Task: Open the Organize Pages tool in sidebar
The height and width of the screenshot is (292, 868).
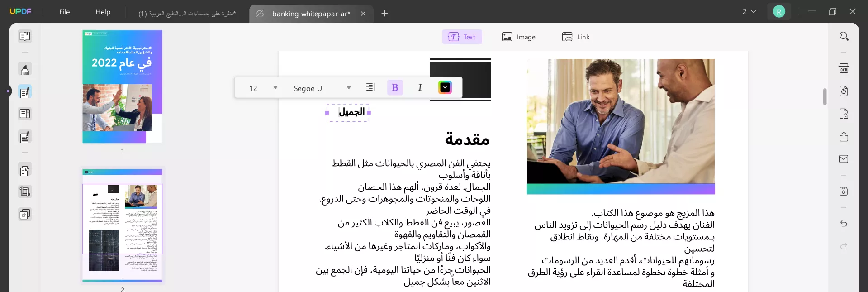Action: [25, 114]
